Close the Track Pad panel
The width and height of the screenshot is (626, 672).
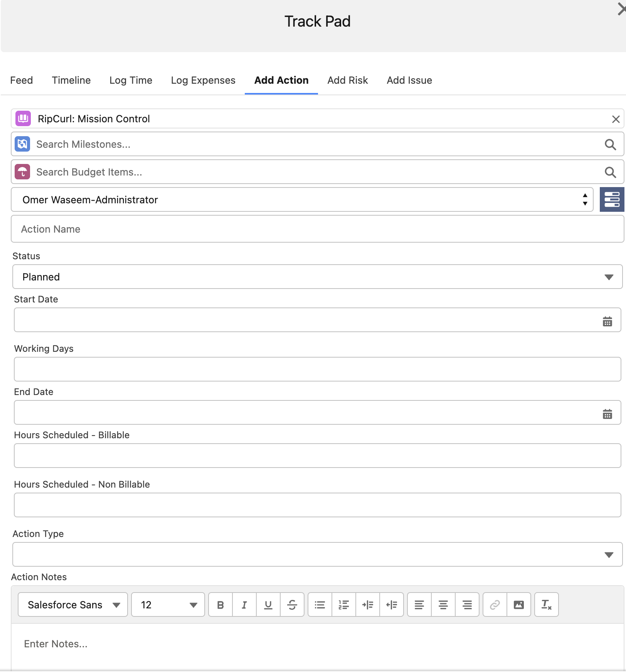point(621,9)
